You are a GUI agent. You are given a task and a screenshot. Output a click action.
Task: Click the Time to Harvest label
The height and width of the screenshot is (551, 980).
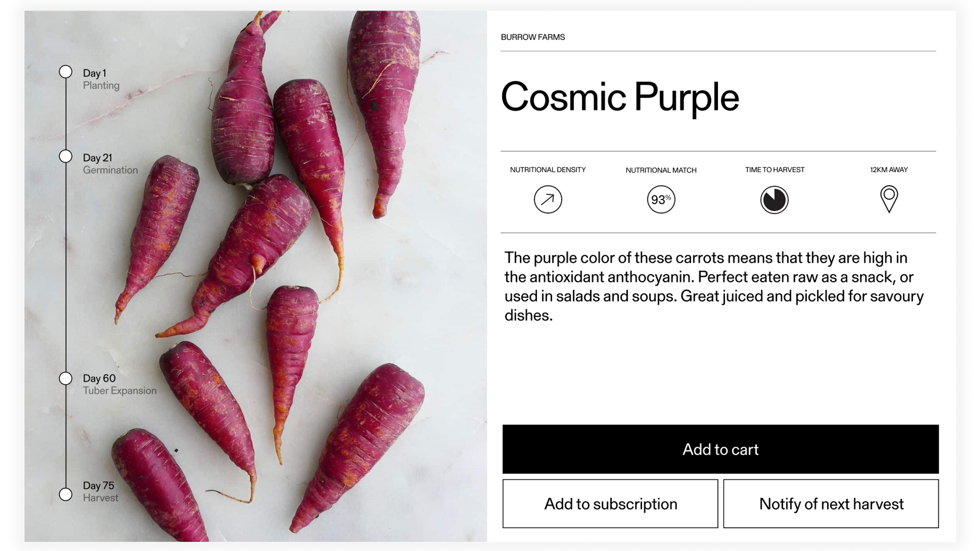[x=774, y=170]
